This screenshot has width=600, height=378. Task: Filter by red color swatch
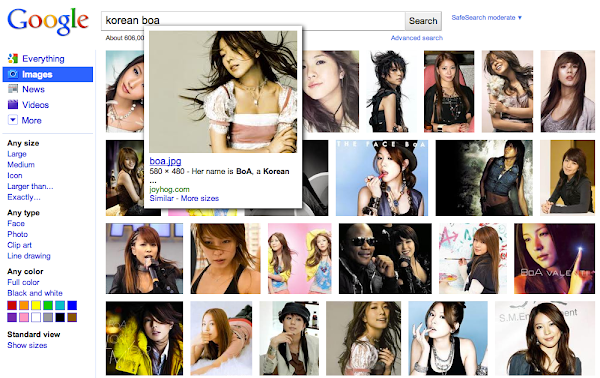point(12,305)
